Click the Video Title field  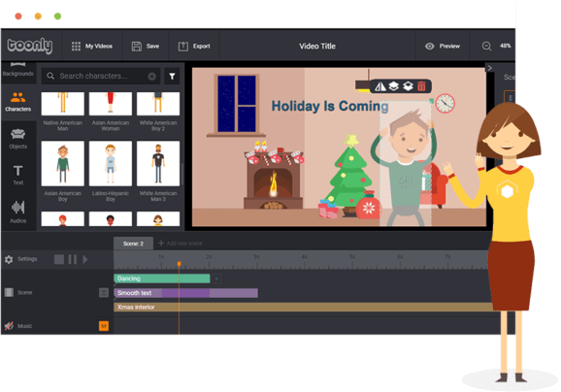coord(317,47)
